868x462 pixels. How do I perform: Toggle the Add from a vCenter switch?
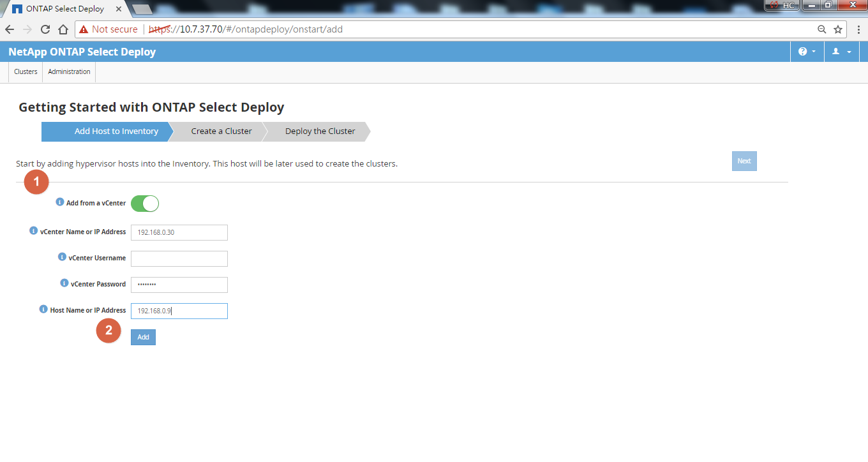pos(145,204)
